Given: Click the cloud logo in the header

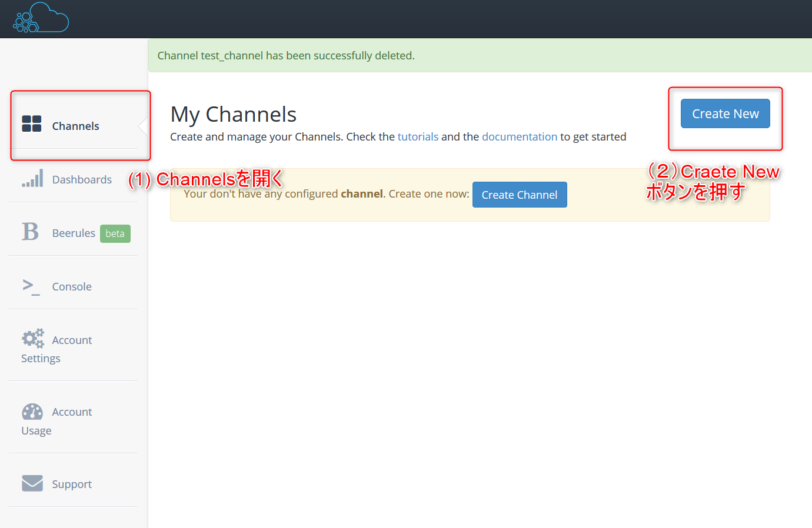Looking at the screenshot, I should [41, 18].
